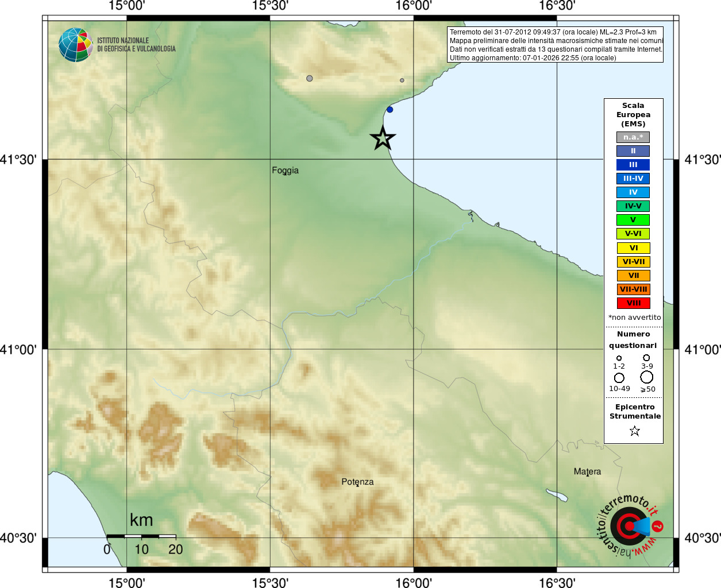The image size is (721, 588).
Task: Click the VI-VII legend swatch
Action: point(633,262)
